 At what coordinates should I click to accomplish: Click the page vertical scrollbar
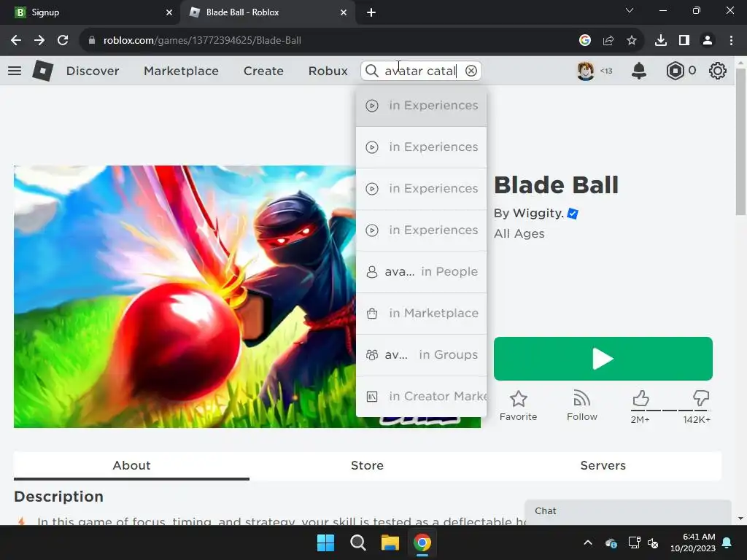pos(740,142)
